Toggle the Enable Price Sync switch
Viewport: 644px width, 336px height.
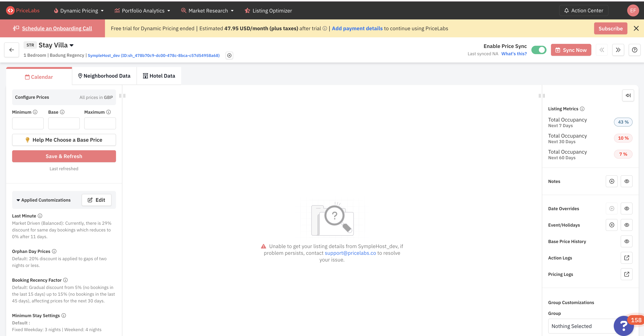point(539,50)
